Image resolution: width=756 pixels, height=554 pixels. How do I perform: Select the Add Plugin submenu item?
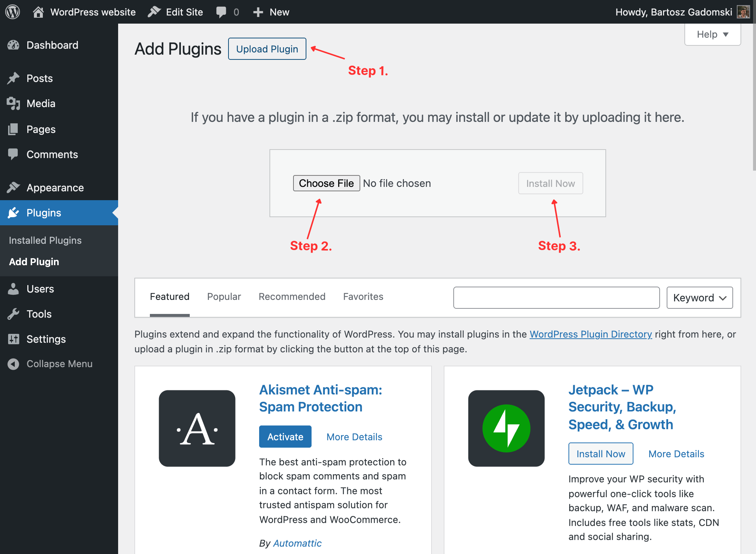(34, 262)
